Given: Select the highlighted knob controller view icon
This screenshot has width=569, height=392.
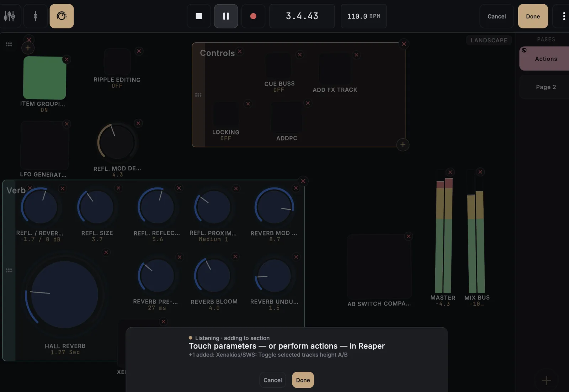Looking at the screenshot, I should coord(62,16).
